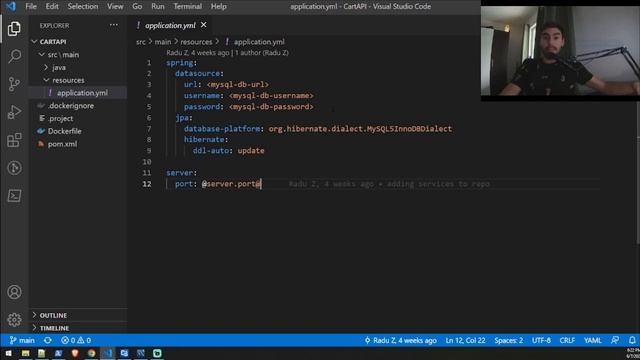
Task: Click the Visual Studio Code taskbar icon
Action: click(108, 353)
